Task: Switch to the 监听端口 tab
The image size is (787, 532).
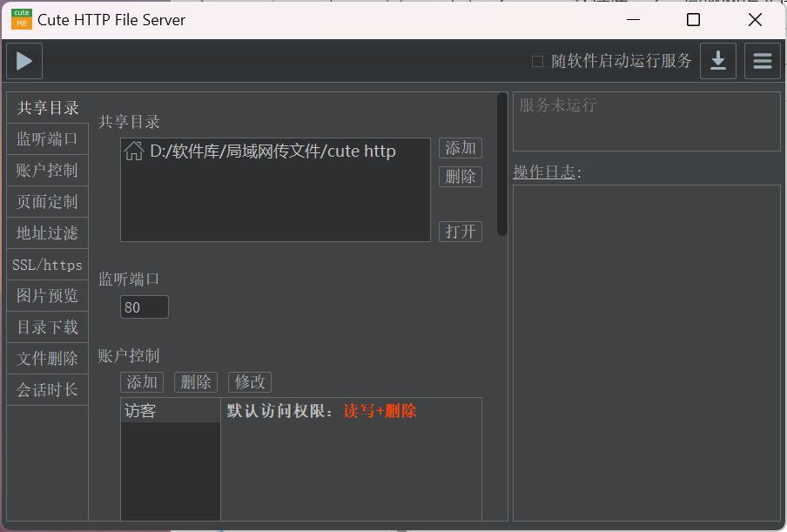Action: click(47, 139)
